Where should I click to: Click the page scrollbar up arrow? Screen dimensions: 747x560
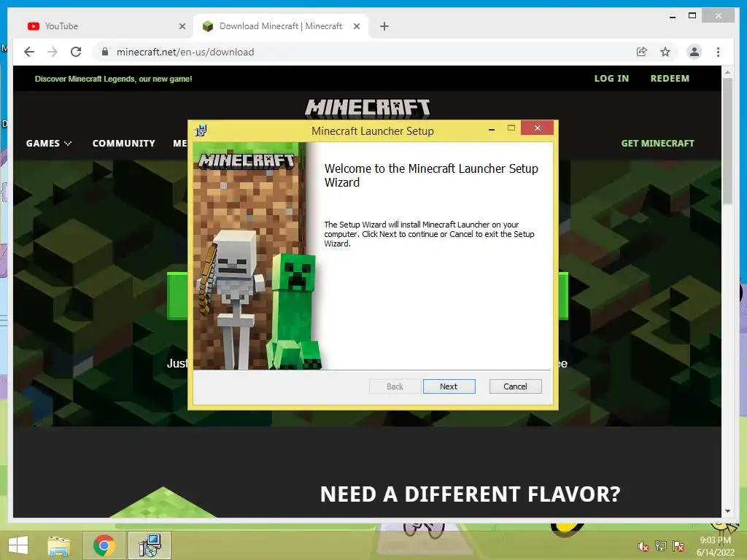pyautogui.click(x=727, y=72)
